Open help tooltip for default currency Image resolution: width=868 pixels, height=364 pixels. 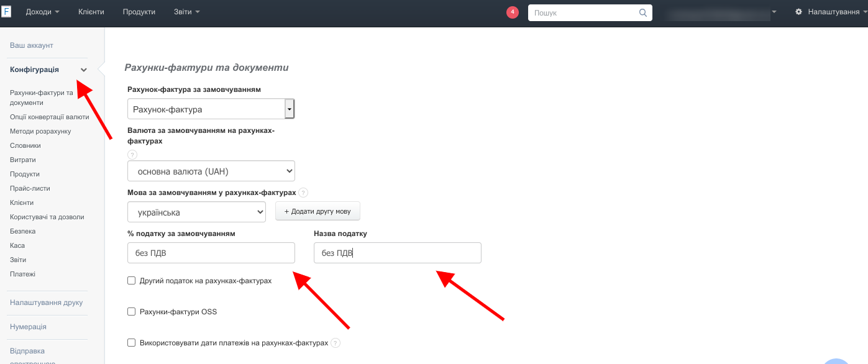(x=132, y=155)
